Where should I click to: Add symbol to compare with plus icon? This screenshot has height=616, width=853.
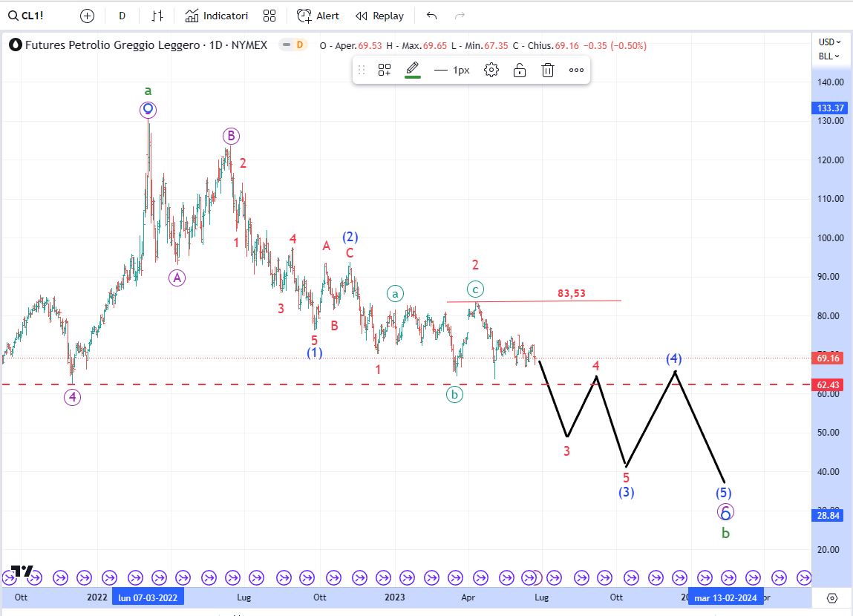(87, 16)
